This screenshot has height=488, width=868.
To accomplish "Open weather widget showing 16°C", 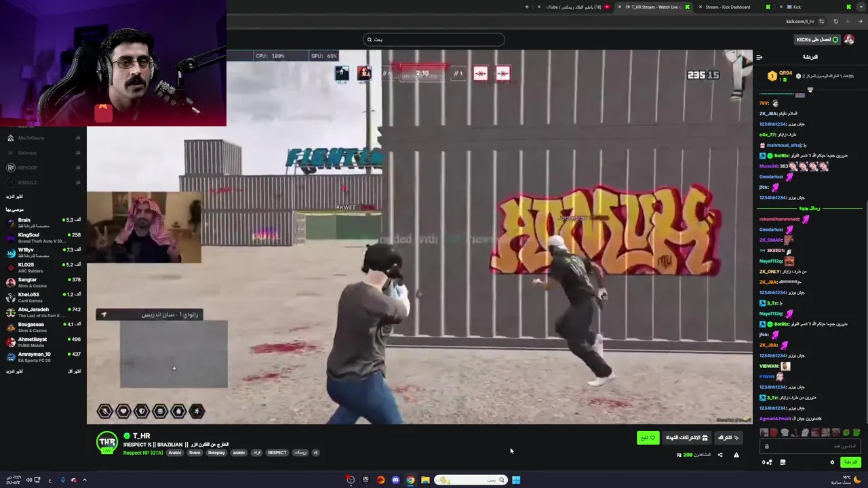I will click(x=846, y=480).
